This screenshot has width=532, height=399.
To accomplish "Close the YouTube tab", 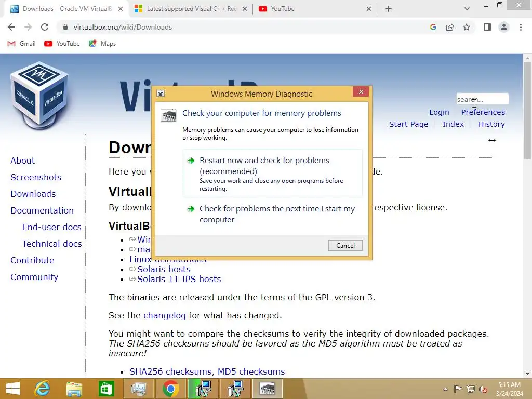I will coord(369,9).
